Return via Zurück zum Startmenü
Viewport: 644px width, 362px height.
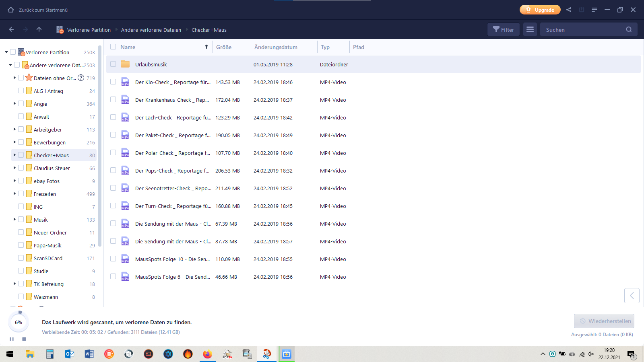pos(43,10)
